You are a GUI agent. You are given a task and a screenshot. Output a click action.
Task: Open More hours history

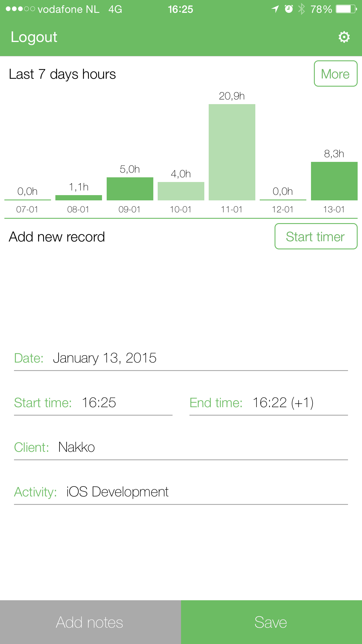(x=335, y=74)
